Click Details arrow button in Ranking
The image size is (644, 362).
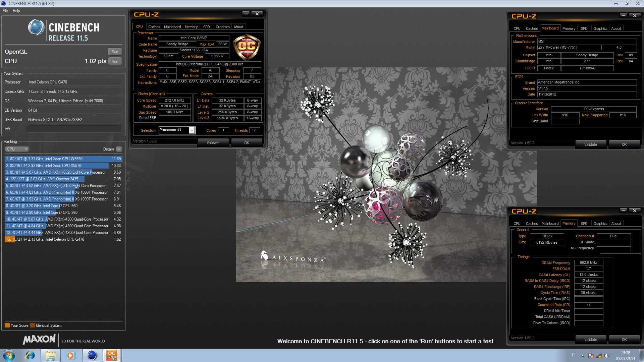click(119, 149)
